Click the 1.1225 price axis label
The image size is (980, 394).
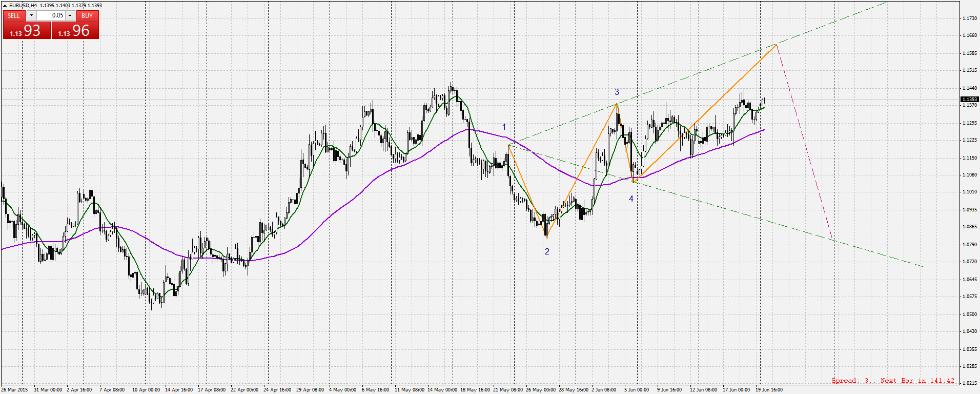969,140
